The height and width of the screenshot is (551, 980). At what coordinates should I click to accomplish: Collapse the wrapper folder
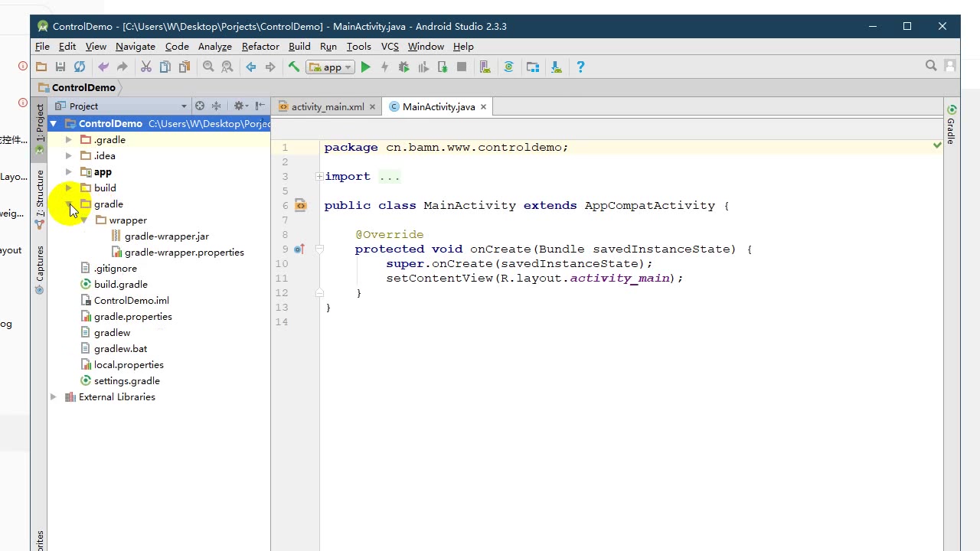[84, 220]
